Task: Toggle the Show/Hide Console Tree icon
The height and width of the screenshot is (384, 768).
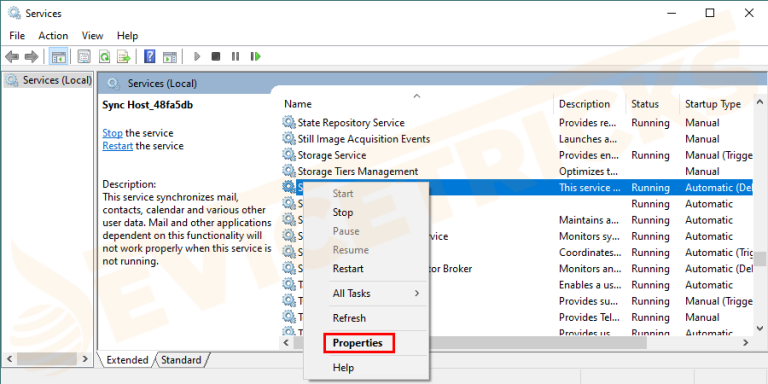Action: pos(58,57)
